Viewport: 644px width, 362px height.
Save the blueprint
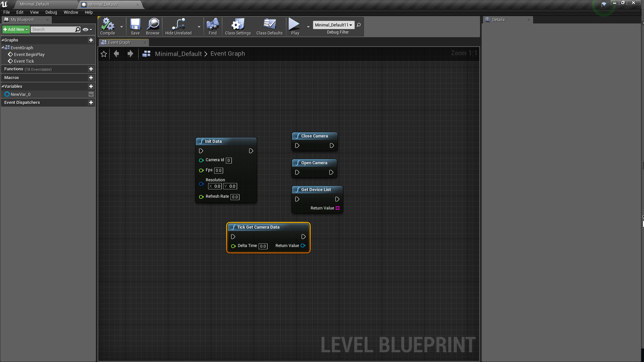[x=135, y=26]
